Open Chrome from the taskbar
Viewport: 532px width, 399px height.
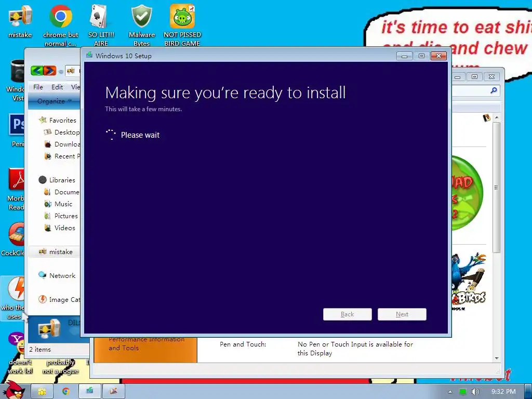coord(66,392)
